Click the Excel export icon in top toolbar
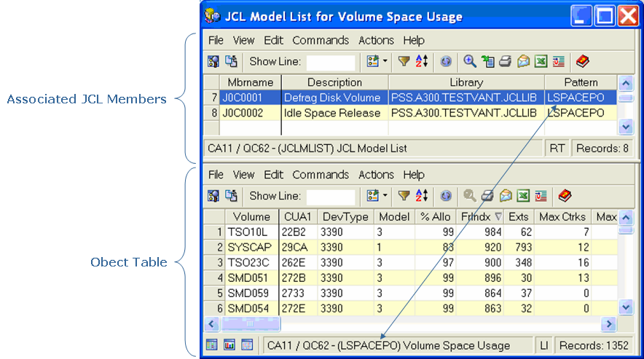Viewport: 644px width, 359px height. 541,62
